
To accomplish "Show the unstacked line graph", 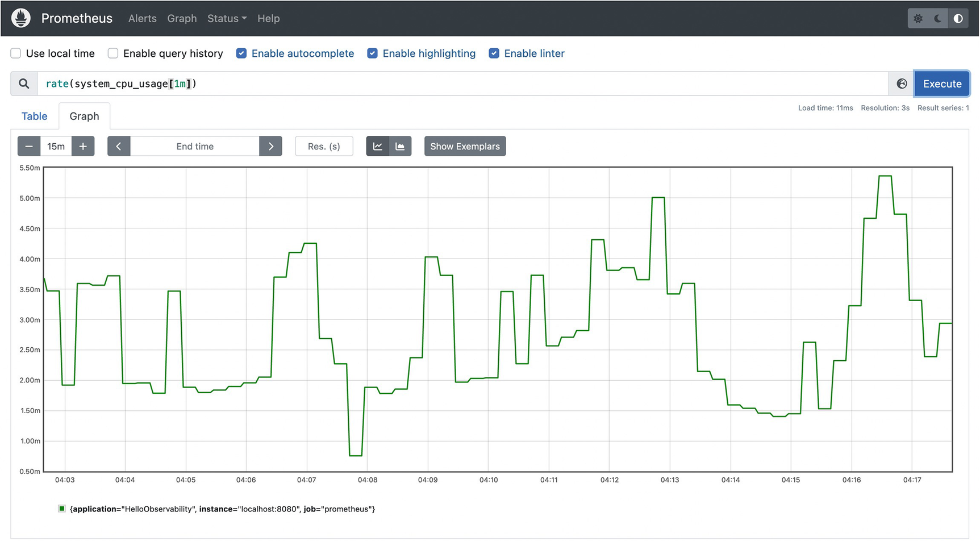I will pos(378,146).
